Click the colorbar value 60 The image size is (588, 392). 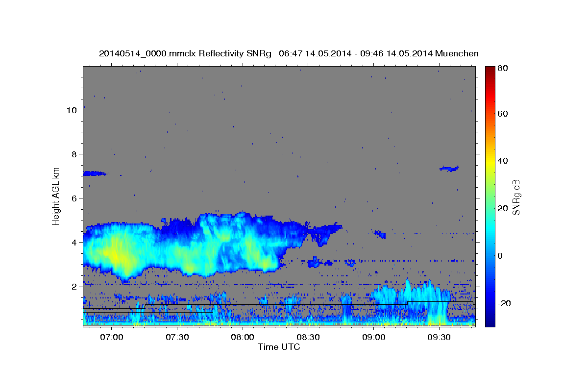502,114
